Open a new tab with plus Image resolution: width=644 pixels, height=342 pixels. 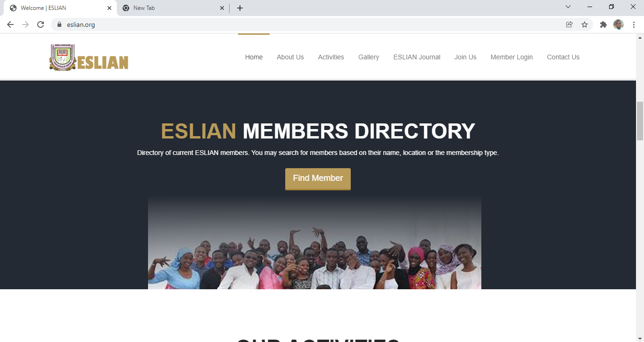tap(240, 8)
